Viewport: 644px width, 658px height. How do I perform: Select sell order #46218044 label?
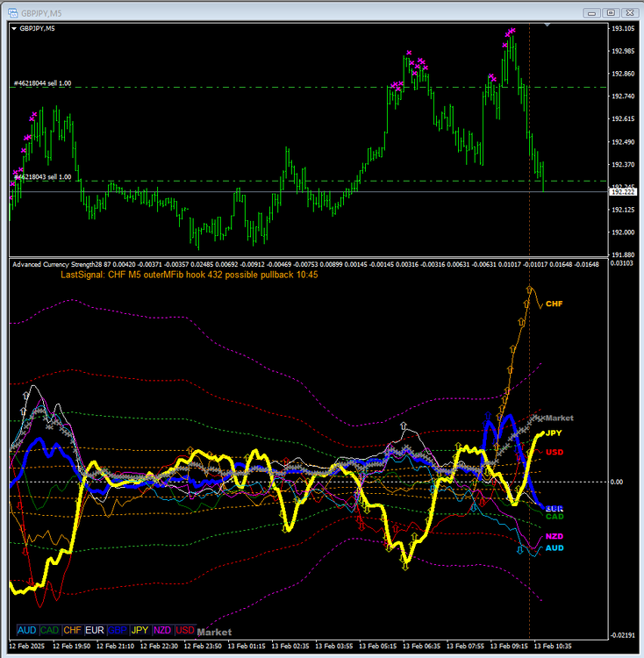pos(42,83)
